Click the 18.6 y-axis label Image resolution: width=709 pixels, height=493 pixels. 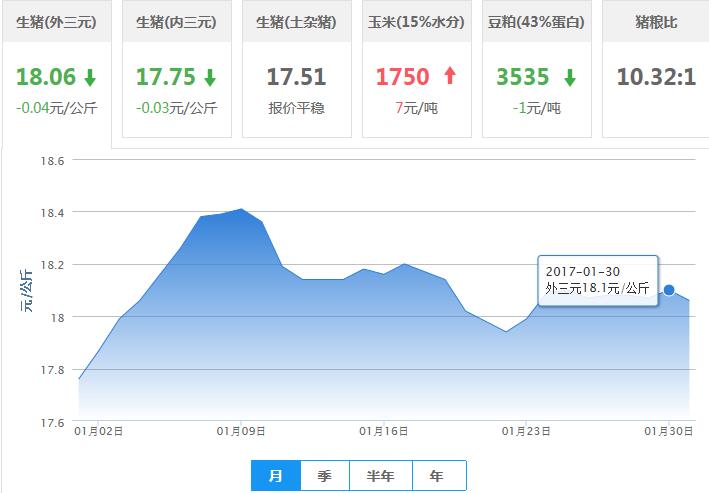52,161
